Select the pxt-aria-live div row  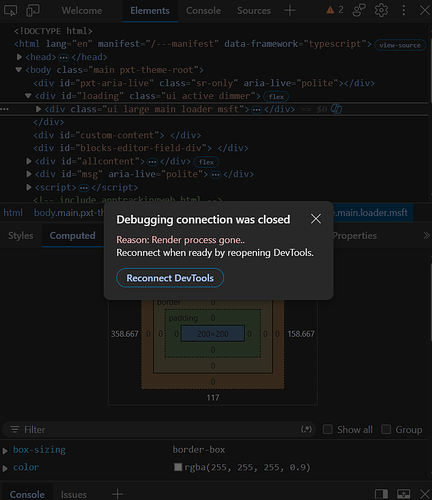point(204,83)
